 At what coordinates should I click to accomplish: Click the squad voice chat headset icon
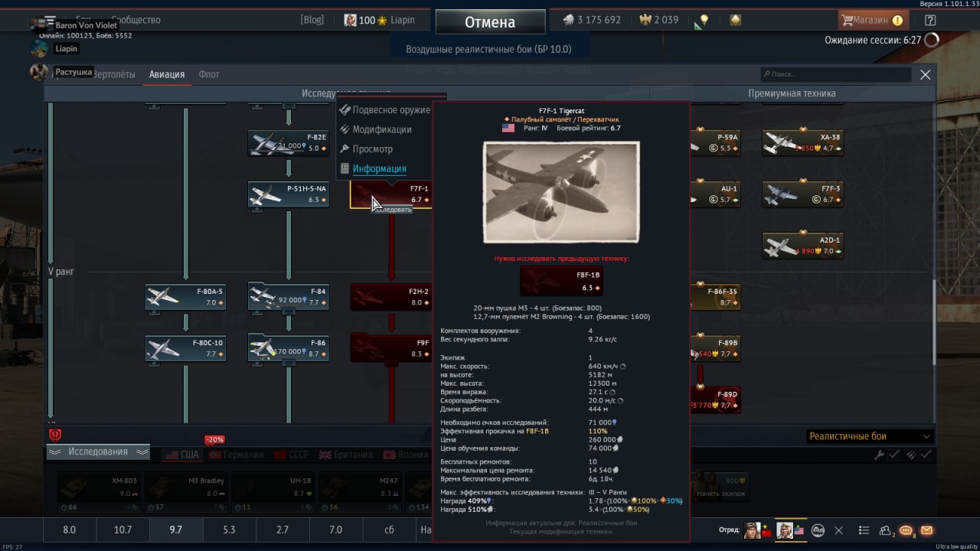coord(818,530)
